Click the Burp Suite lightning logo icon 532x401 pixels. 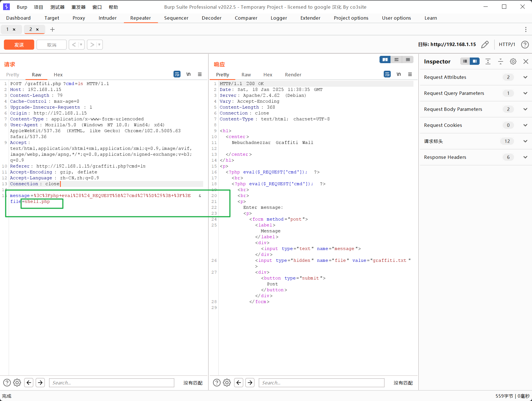[6, 7]
